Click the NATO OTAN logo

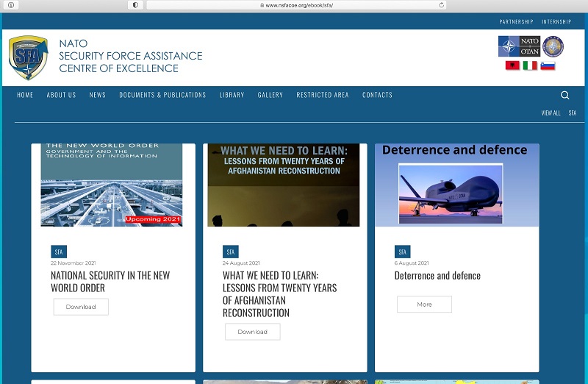[519, 46]
